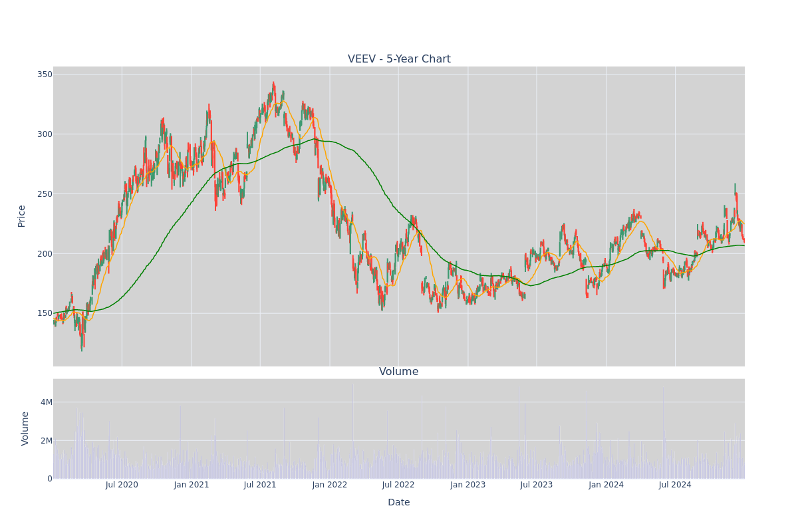The width and height of the screenshot is (798, 532).
Task: Select the 250 price tick label
Action: [45, 194]
